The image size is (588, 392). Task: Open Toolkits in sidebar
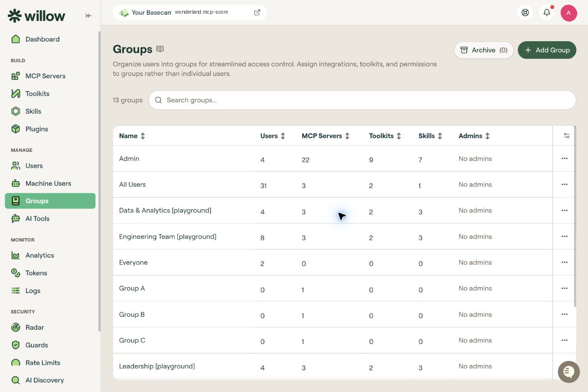pos(50,94)
